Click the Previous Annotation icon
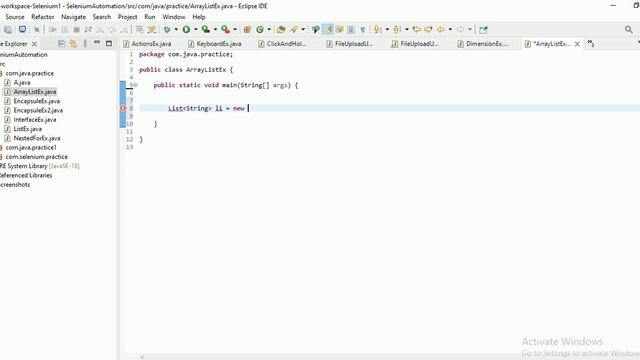The image size is (640, 360). [396, 29]
